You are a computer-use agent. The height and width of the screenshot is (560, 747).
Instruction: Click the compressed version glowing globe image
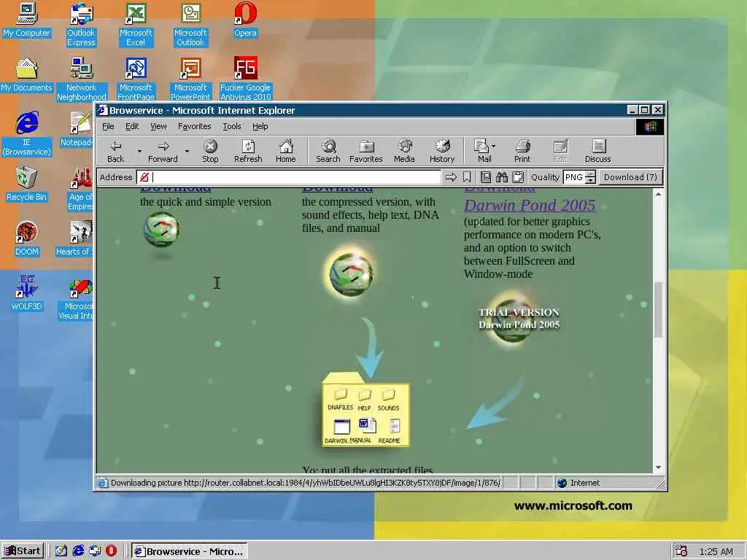point(351,274)
